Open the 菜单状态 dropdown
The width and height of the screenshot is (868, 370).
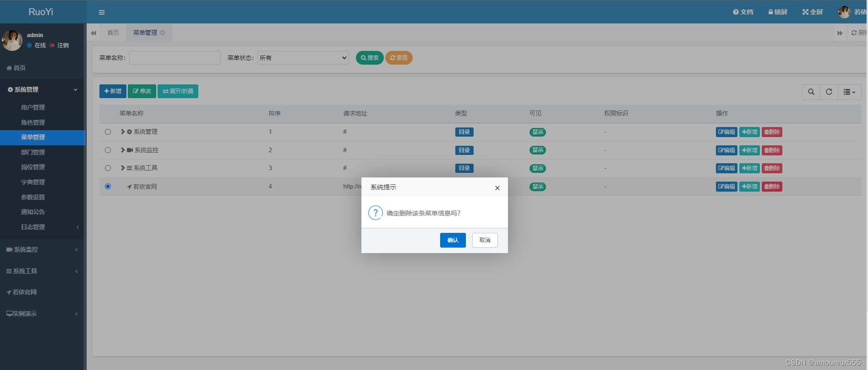point(303,58)
